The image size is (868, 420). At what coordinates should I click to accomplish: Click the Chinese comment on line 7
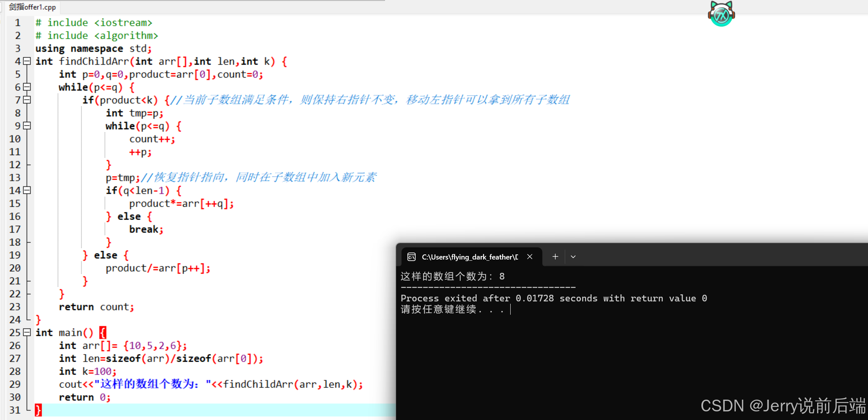(370, 100)
